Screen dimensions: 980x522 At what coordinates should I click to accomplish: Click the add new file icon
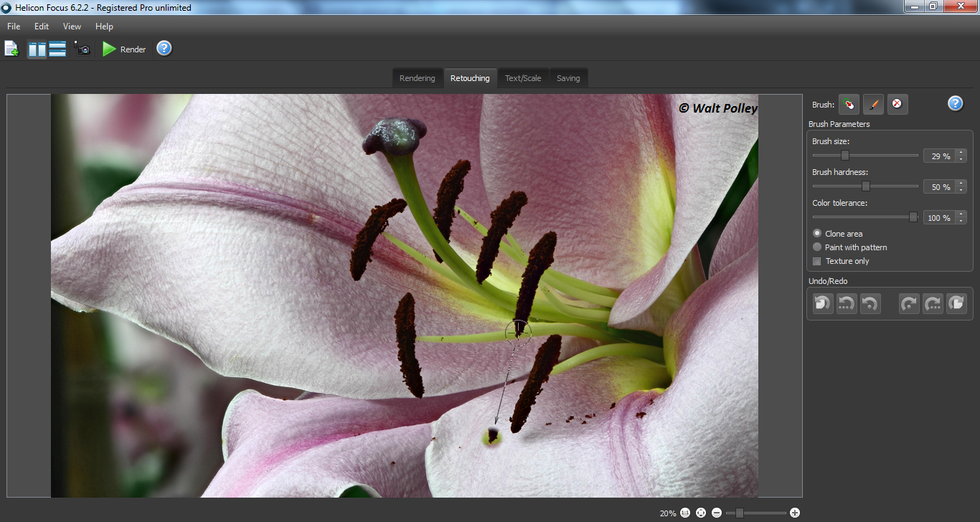coord(11,49)
